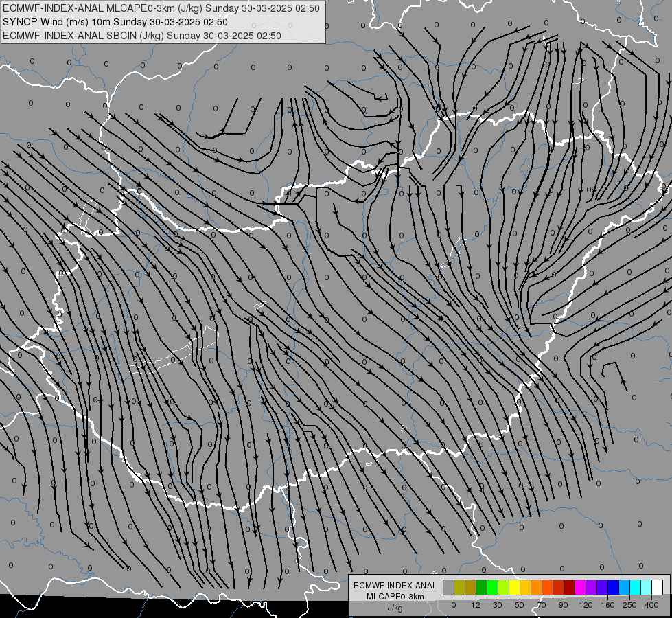Click the 250 value on the color scale
Screen dimensions: 672x618
pos(629,605)
